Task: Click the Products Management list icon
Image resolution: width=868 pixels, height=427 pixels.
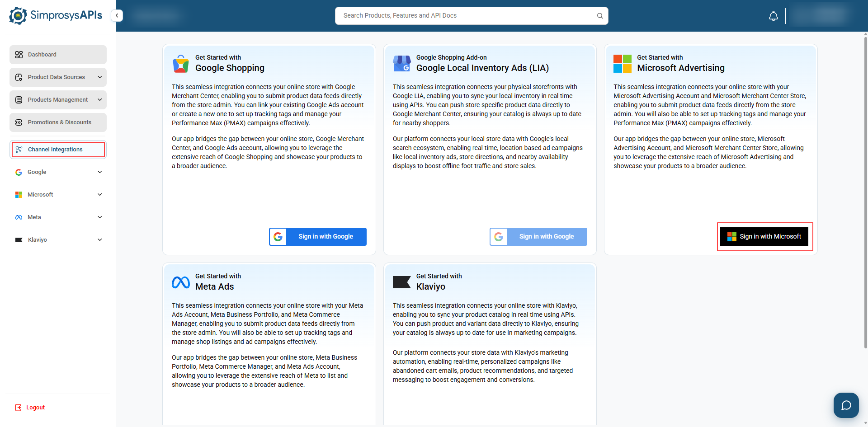Action: 19,100
